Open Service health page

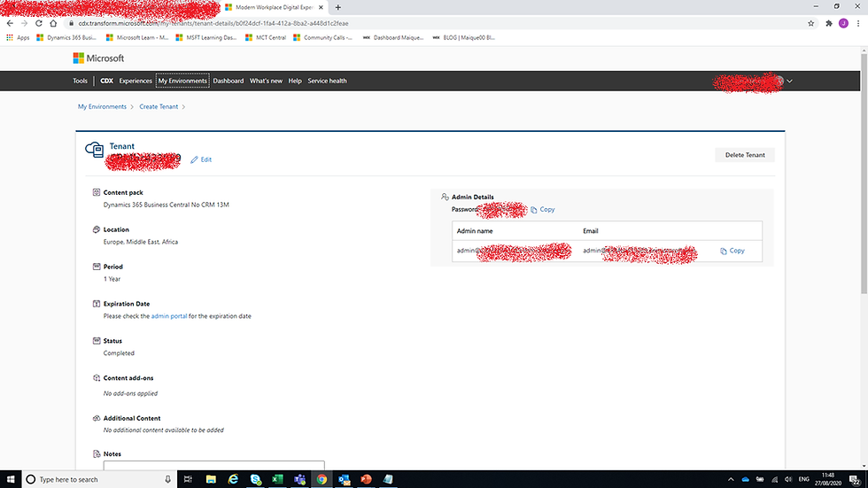pos(327,81)
